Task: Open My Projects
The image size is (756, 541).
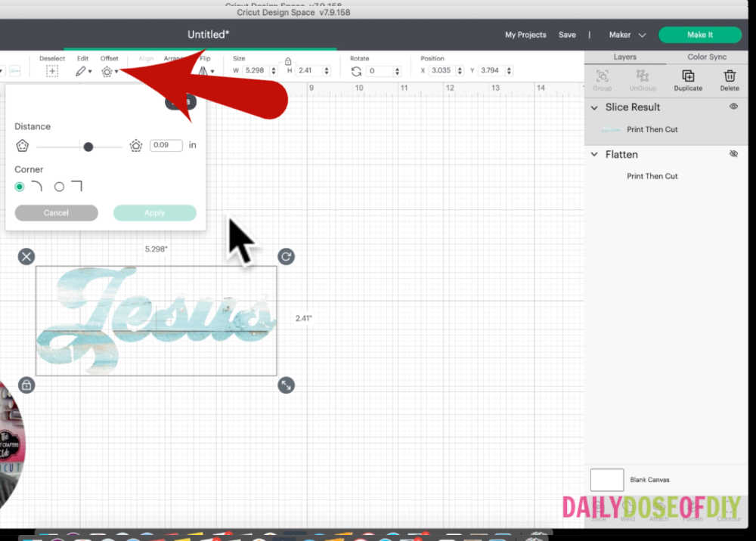Action: tap(525, 35)
